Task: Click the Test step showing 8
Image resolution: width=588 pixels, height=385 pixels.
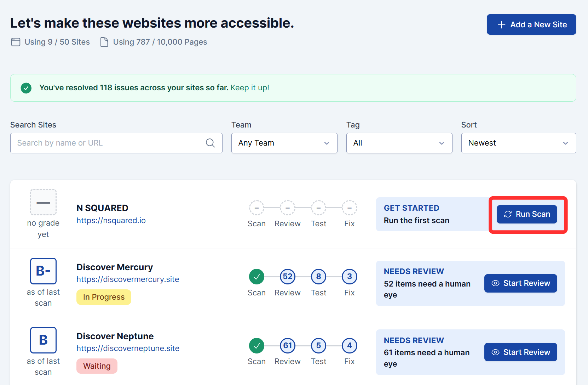Action: tap(318, 277)
